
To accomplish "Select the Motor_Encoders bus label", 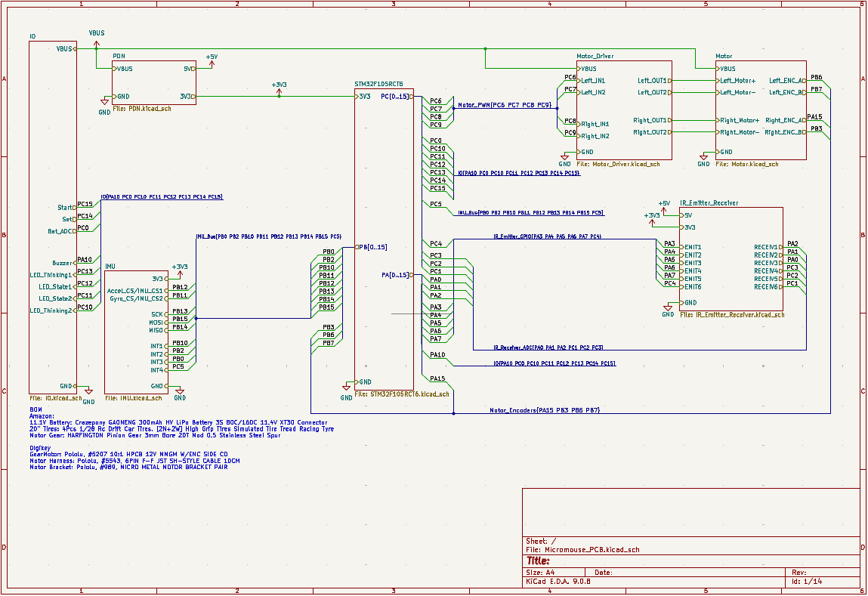I will click(545, 410).
